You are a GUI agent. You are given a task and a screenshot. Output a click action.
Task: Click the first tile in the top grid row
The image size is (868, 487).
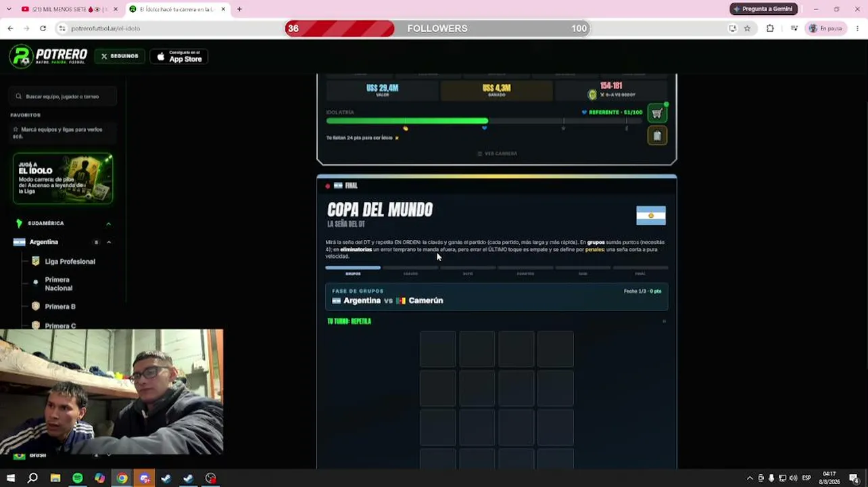tap(438, 349)
